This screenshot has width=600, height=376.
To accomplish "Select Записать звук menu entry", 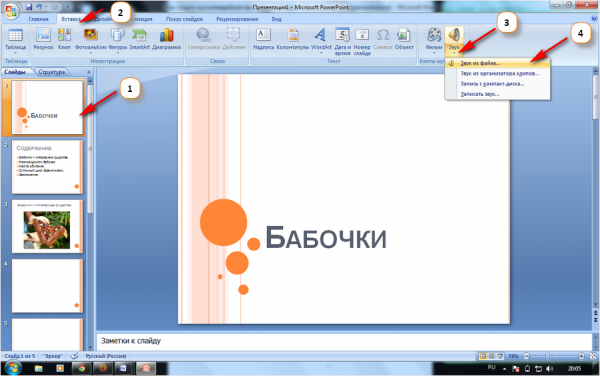I will click(x=497, y=94).
